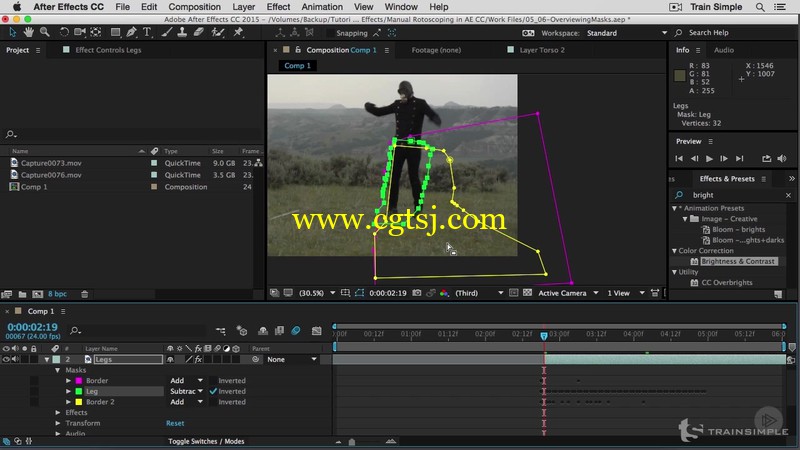Click the Take Snapshot camera icon

pyautogui.click(x=417, y=293)
